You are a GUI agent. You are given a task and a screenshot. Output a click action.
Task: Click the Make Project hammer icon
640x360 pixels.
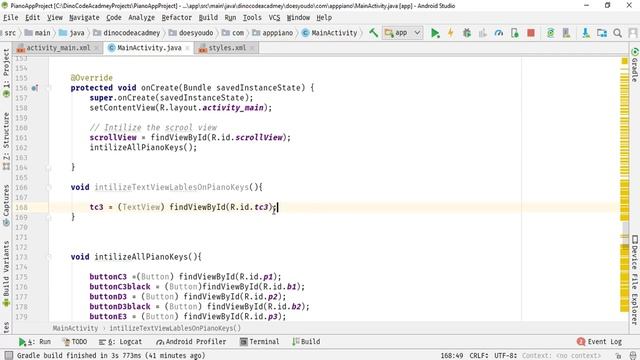click(x=373, y=33)
